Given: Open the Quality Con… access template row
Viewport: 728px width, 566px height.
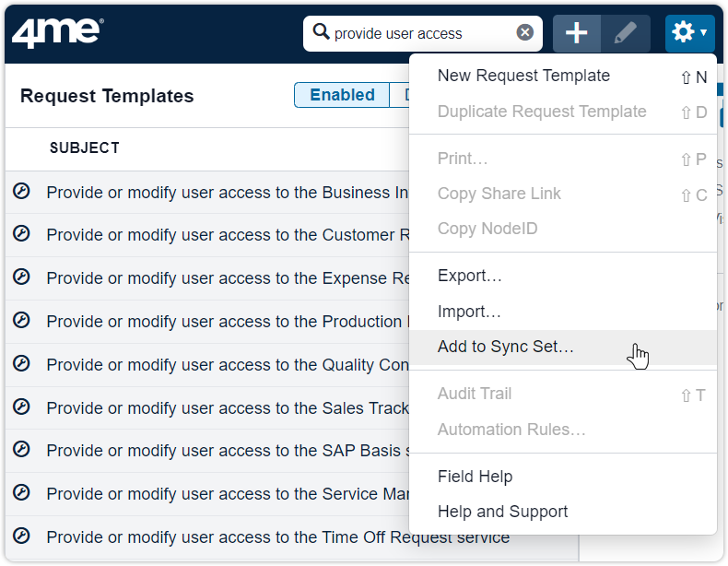Looking at the screenshot, I should click(207, 364).
